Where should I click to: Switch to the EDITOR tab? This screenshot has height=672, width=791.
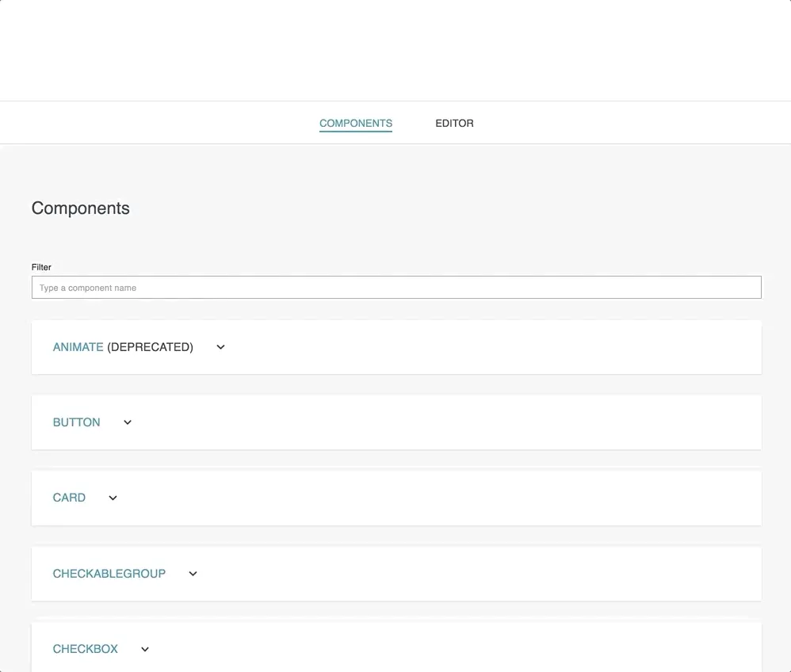(x=454, y=124)
